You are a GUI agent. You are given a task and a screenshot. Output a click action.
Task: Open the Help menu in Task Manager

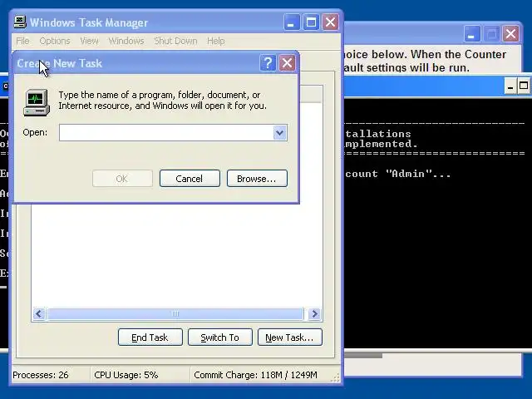(216, 41)
